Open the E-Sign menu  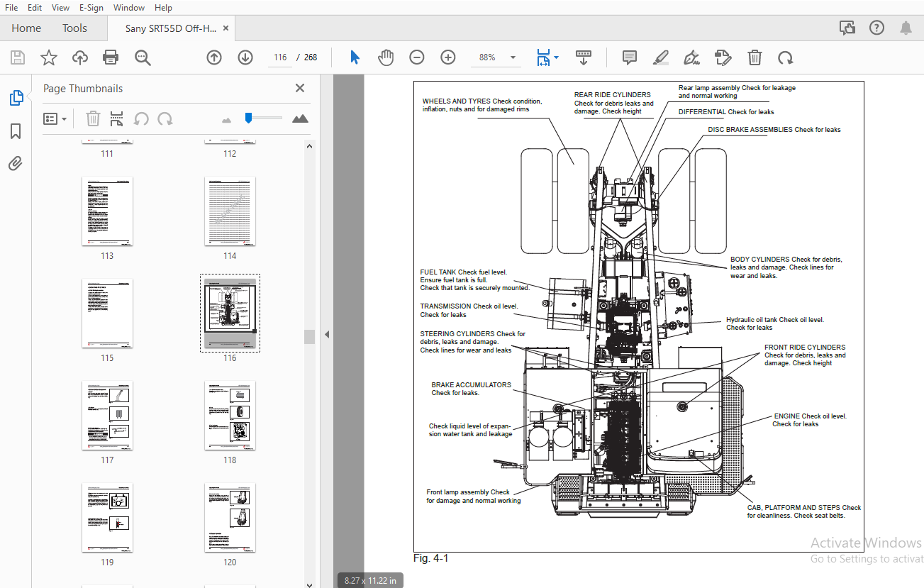[x=91, y=8]
